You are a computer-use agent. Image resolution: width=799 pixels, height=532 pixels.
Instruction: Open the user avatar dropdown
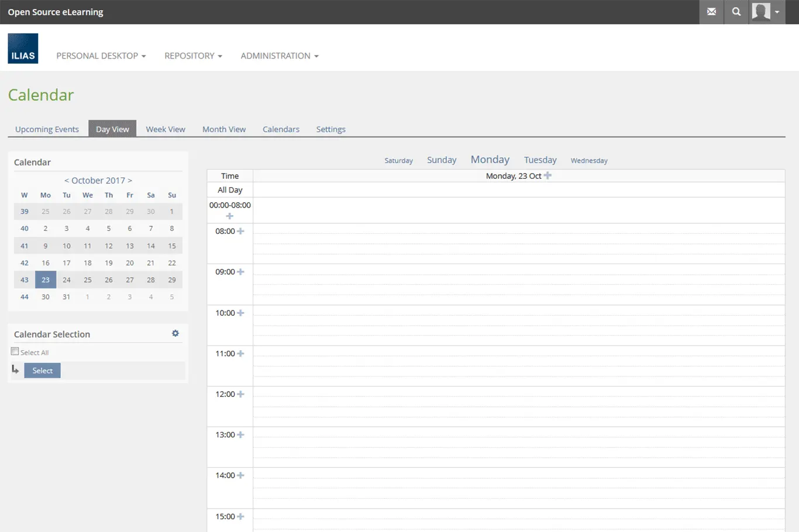[767, 12]
